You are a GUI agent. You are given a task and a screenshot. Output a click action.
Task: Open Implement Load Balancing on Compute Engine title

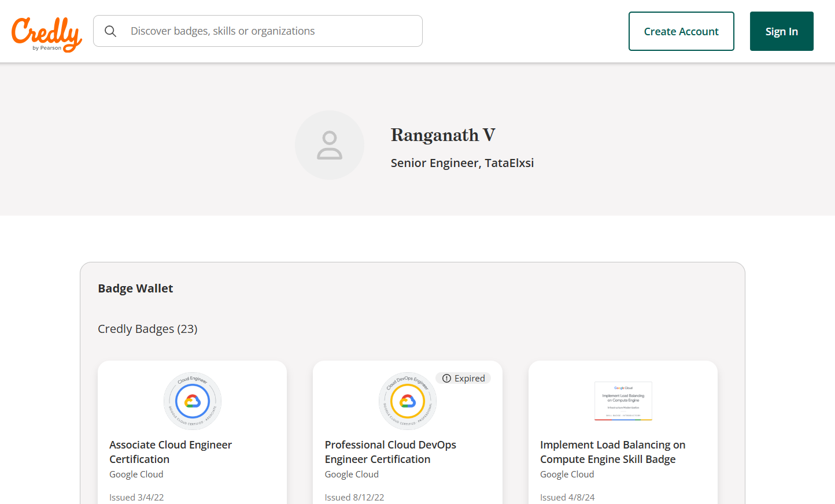coord(613,452)
